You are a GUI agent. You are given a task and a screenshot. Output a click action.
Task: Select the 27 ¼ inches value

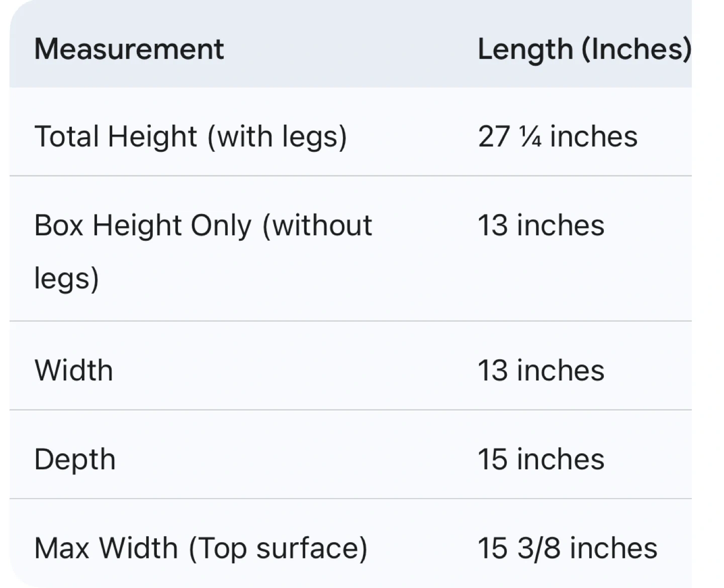[557, 137]
